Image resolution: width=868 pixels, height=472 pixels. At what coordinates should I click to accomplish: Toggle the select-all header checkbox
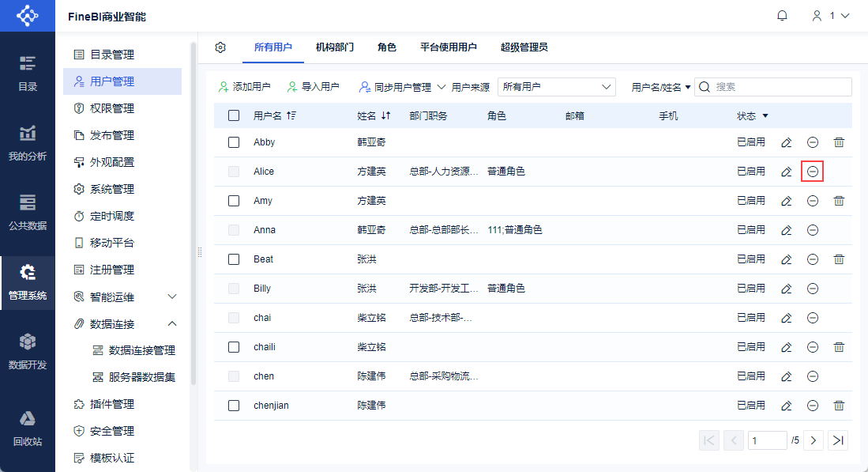click(x=234, y=115)
